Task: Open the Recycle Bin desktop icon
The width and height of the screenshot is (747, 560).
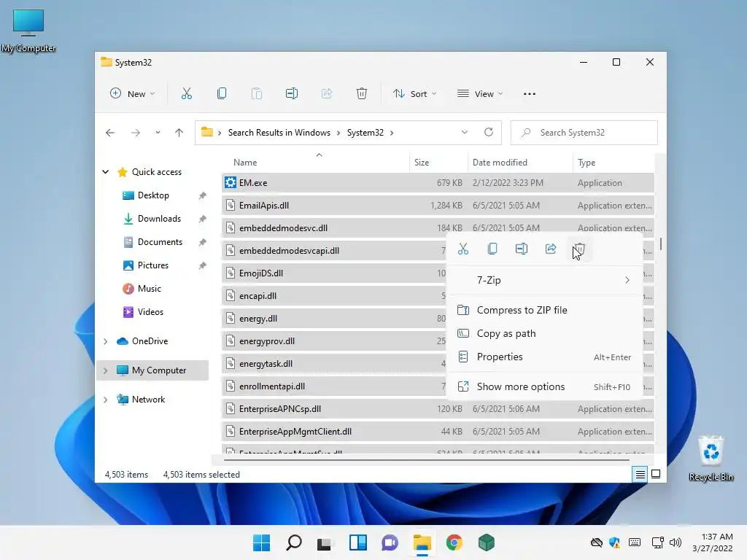Action: click(711, 458)
